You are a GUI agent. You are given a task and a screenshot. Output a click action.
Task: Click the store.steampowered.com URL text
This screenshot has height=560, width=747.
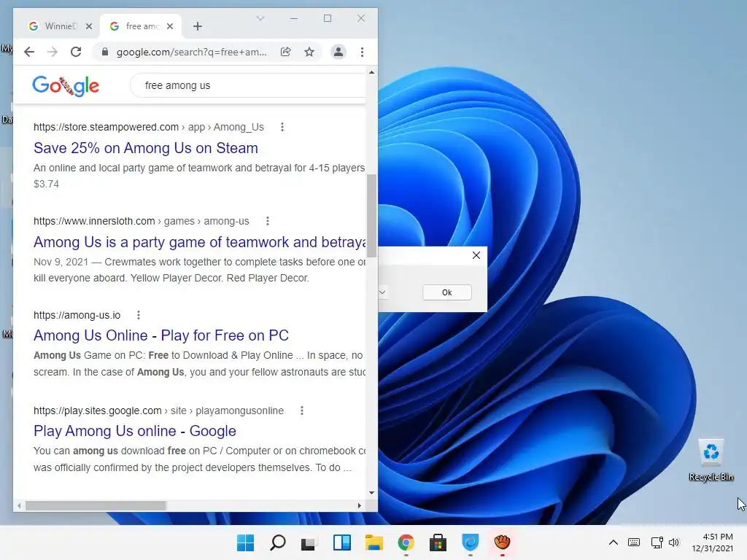[106, 127]
